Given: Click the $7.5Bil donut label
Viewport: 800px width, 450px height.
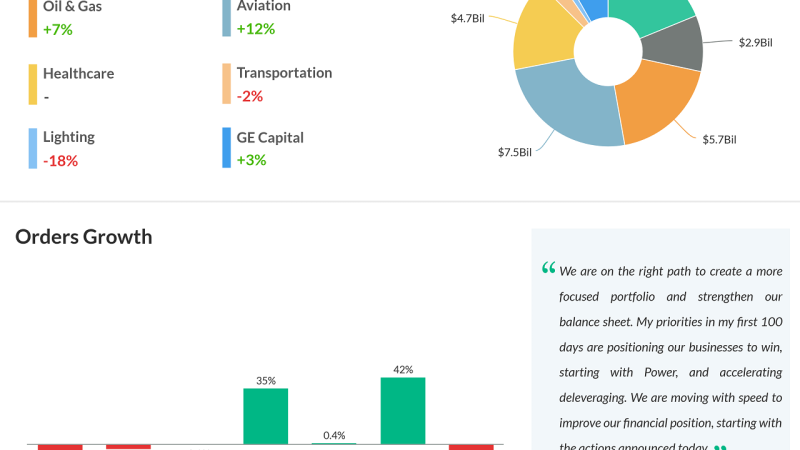Looking at the screenshot, I should [x=515, y=152].
